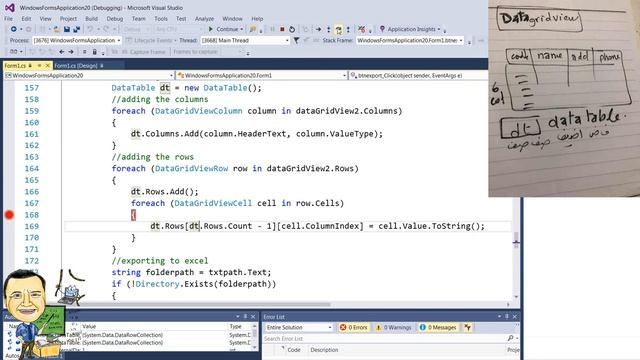Open the Continue button dropdown arrow
This screenshot has height=360, width=640.
[x=242, y=29]
